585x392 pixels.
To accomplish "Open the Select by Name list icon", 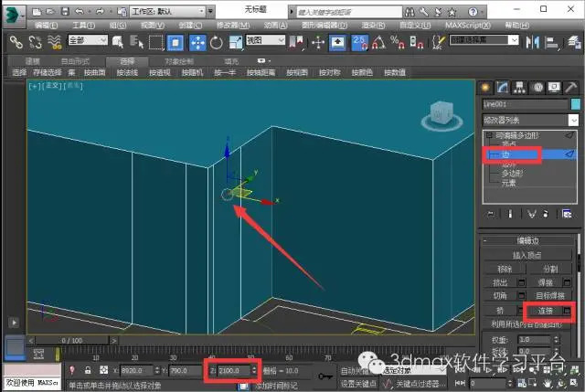I will coord(136,42).
